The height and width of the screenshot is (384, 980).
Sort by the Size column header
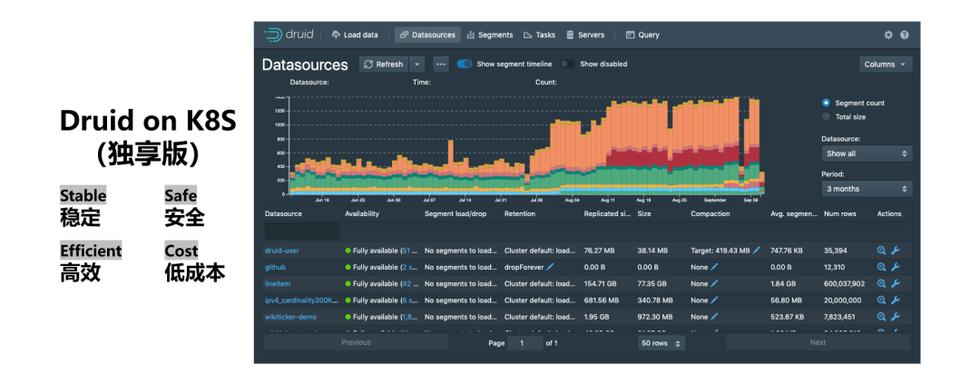point(643,214)
